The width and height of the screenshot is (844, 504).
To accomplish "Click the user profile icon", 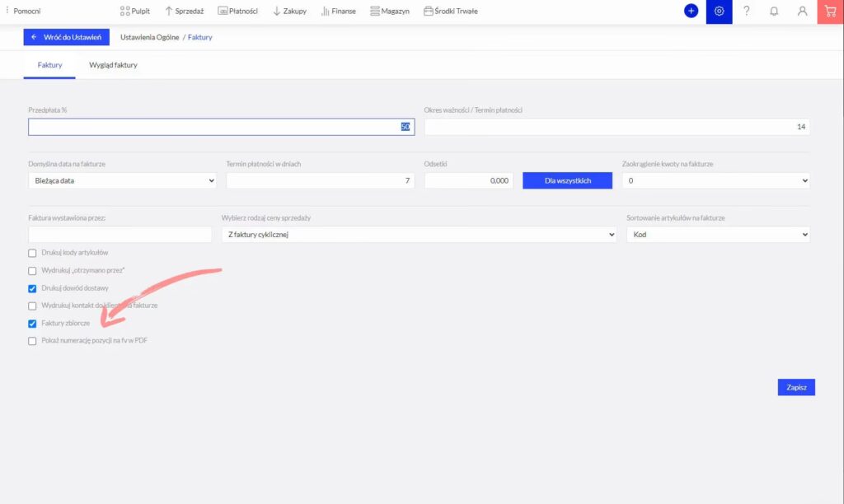I will tap(802, 12).
